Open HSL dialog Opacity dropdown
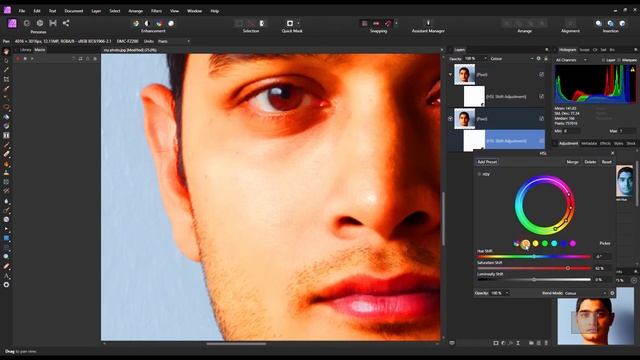This screenshot has height=360, width=640. click(507, 293)
